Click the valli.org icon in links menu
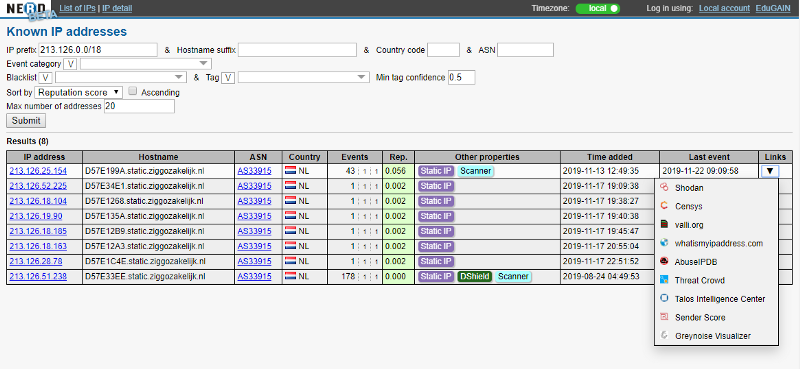Viewport: 800px width, 369px height. tap(664, 225)
